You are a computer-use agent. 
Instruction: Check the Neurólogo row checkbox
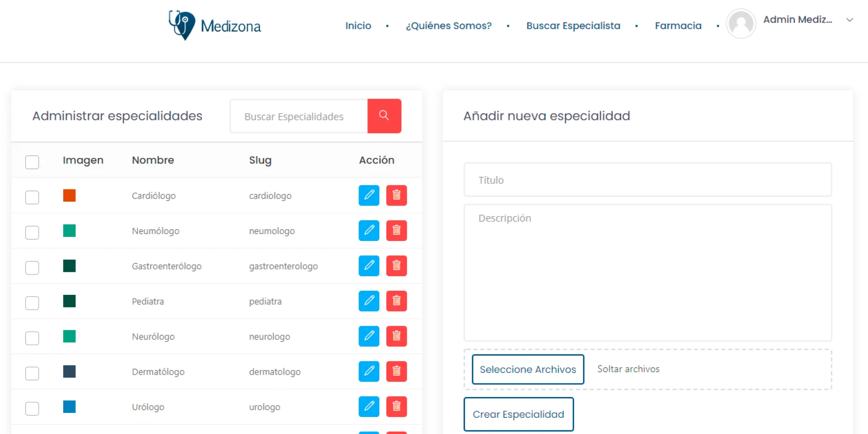pos(32,338)
